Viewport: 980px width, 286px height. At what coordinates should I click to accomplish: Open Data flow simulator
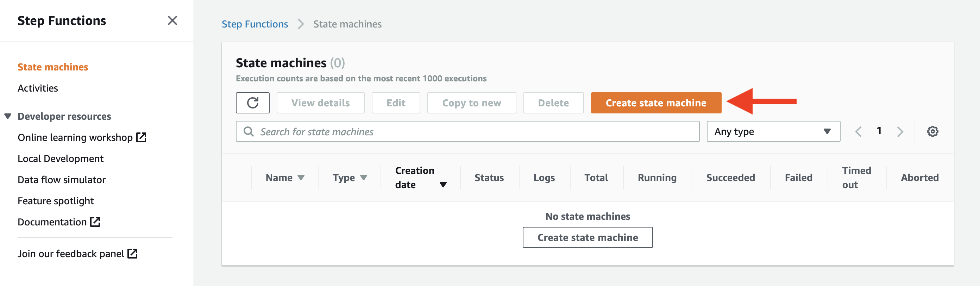[62, 179]
